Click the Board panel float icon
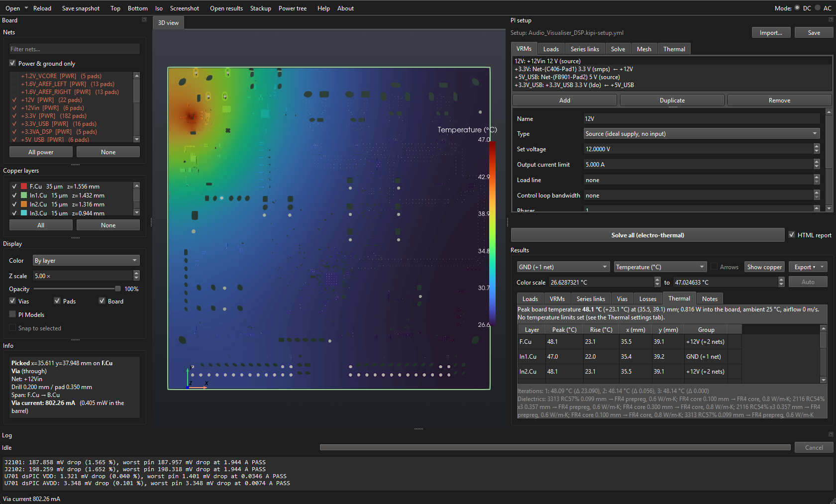This screenshot has width=836, height=504. pyautogui.click(x=144, y=20)
